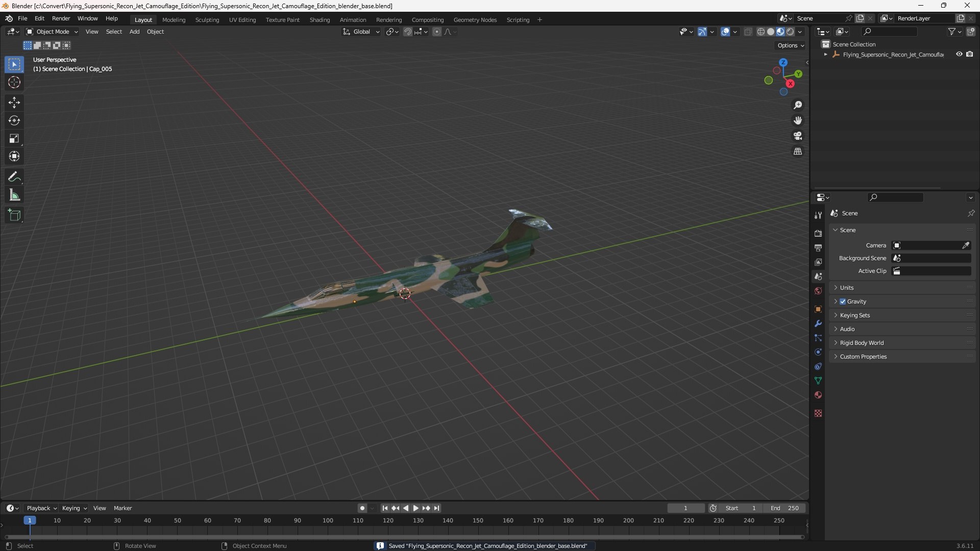Image resolution: width=980 pixels, height=551 pixels.
Task: Click the pan view hand icon
Action: pyautogui.click(x=798, y=120)
